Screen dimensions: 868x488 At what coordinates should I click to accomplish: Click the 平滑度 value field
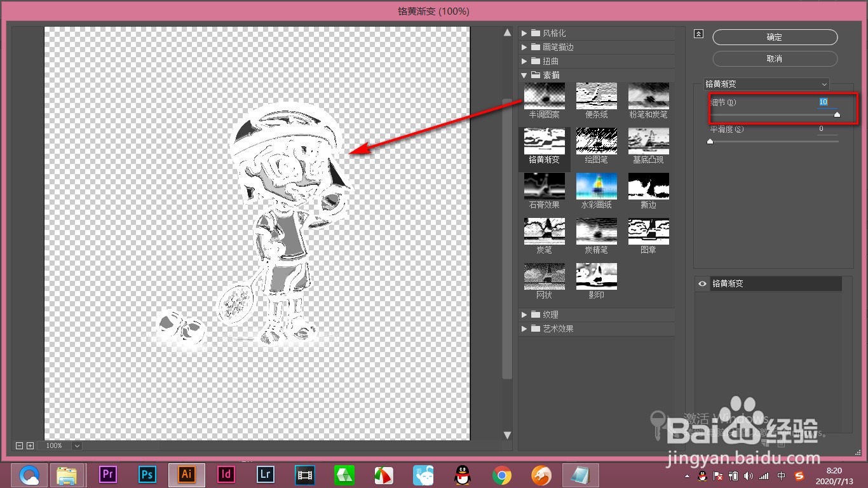827,129
